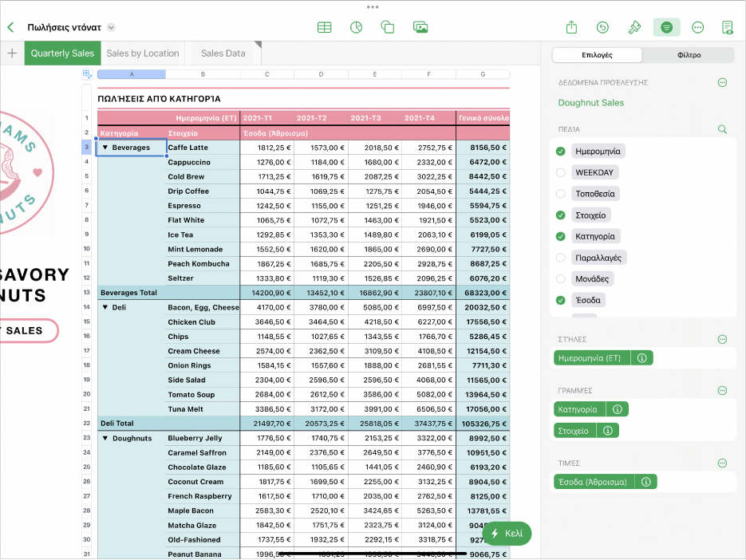Open the insert chart icon
Image resolution: width=746 pixels, height=560 pixels.
click(x=356, y=27)
